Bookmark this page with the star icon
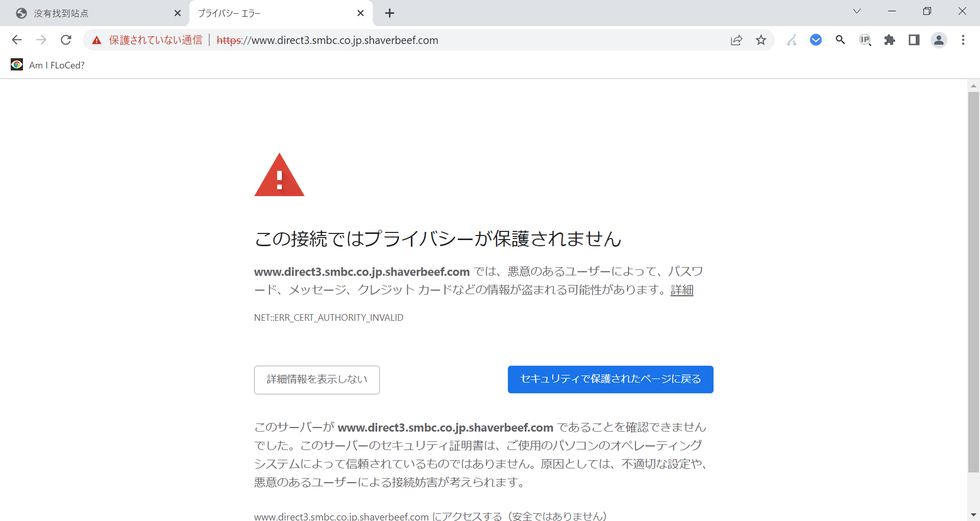The width and height of the screenshot is (980, 521). (x=761, y=40)
